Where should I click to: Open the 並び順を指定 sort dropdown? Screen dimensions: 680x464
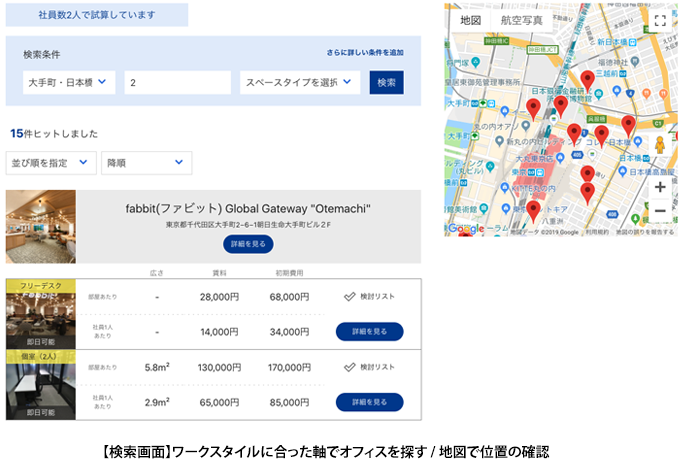click(x=51, y=163)
